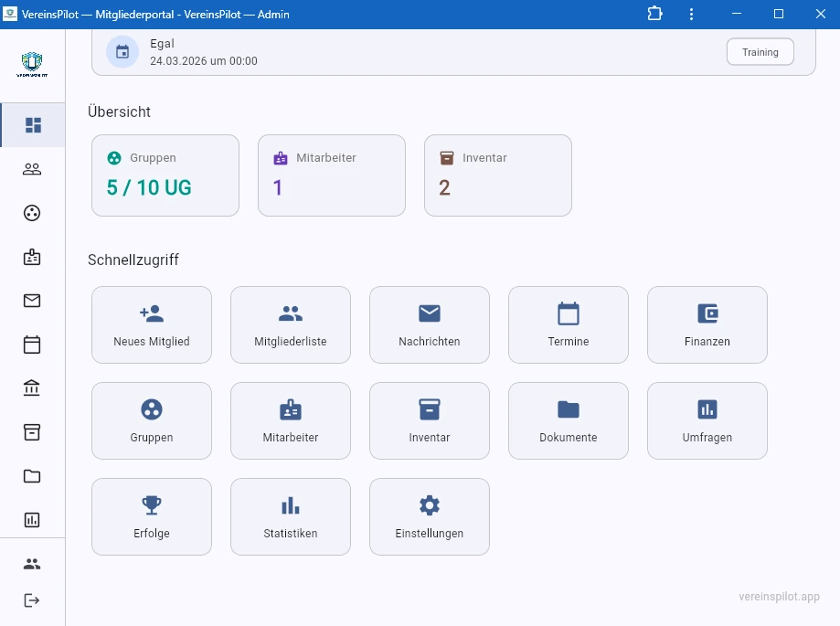The height and width of the screenshot is (626, 840).
Task: Open Gruppen via the round face sidebar icon
Action: (32, 213)
